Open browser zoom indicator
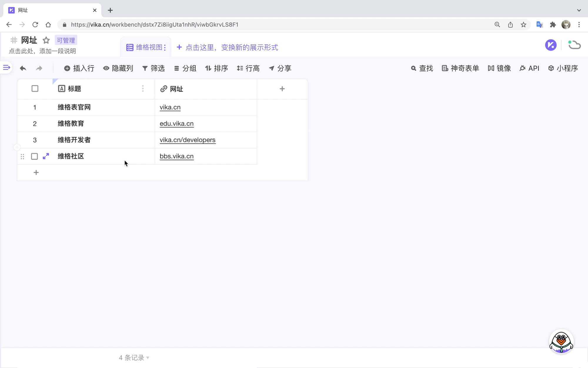Screen dimensions: 588x368 (x=497, y=25)
